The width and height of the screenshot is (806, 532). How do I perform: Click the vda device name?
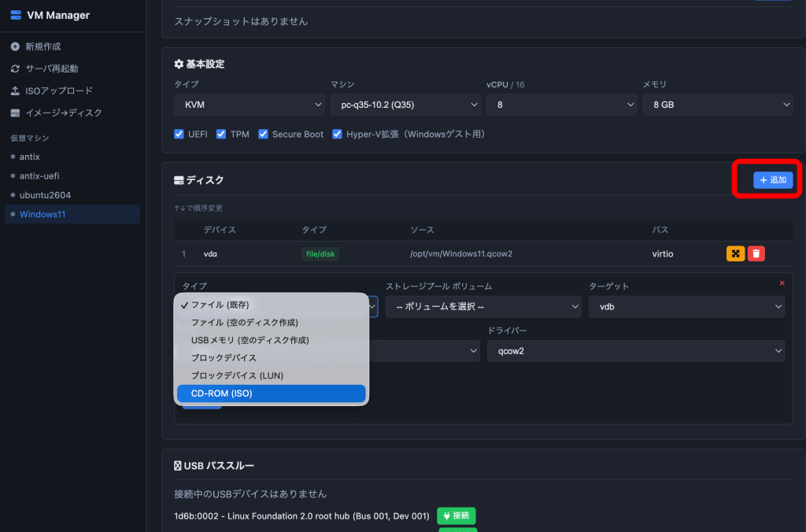[210, 254]
